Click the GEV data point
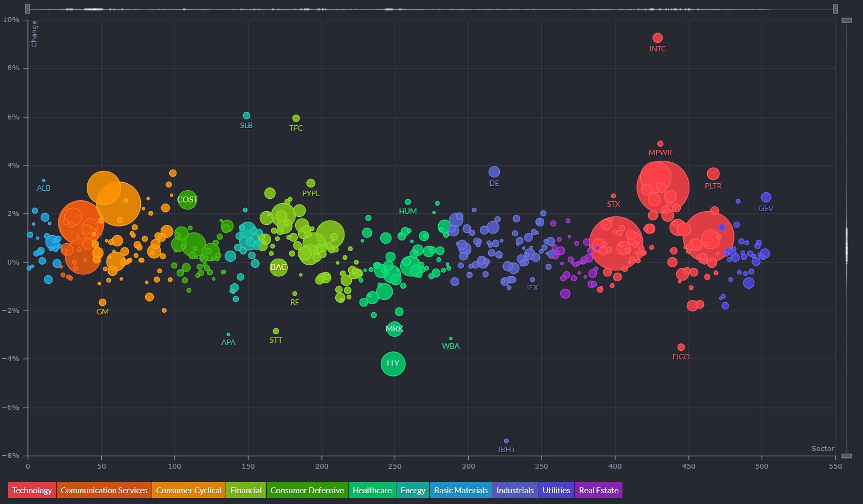The height and width of the screenshot is (504, 863). click(x=766, y=197)
